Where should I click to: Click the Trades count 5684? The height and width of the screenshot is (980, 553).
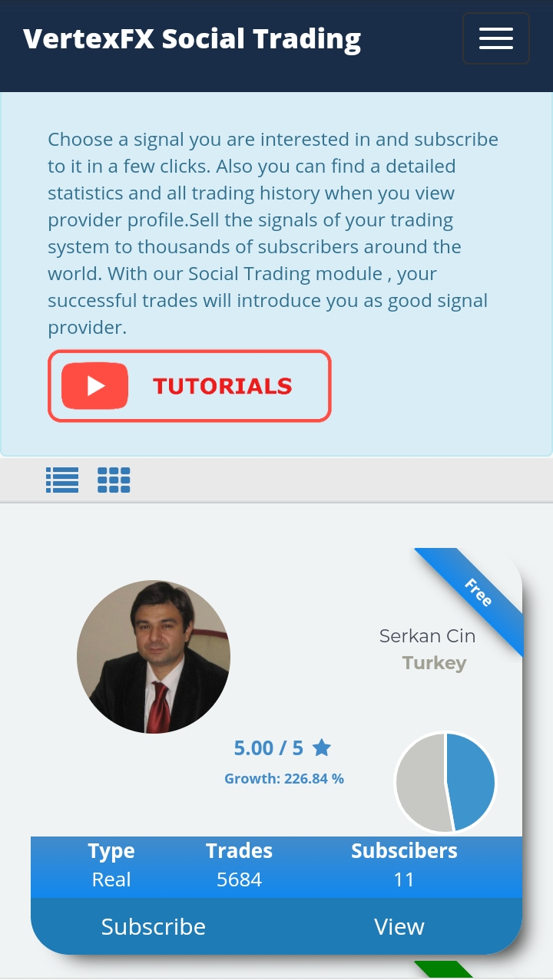tap(239, 879)
